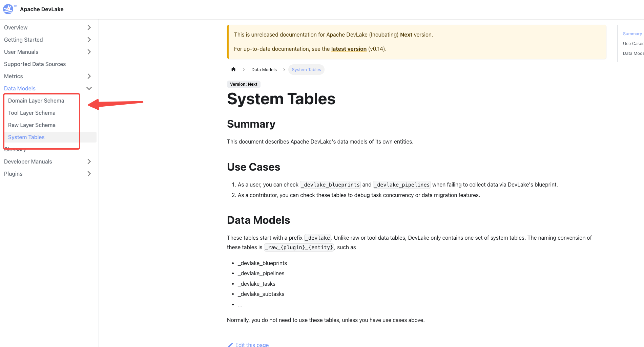The image size is (644, 347).
Task: Open Metrics in the sidebar
Action: [14, 76]
